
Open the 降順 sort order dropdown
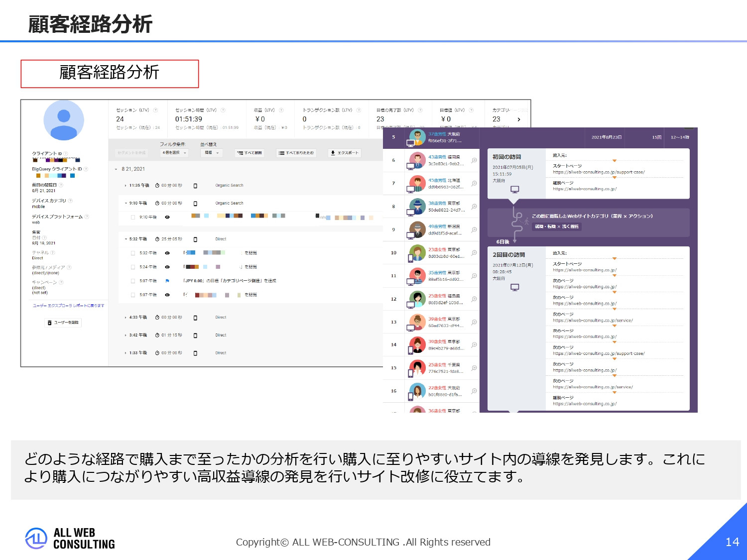[212, 153]
